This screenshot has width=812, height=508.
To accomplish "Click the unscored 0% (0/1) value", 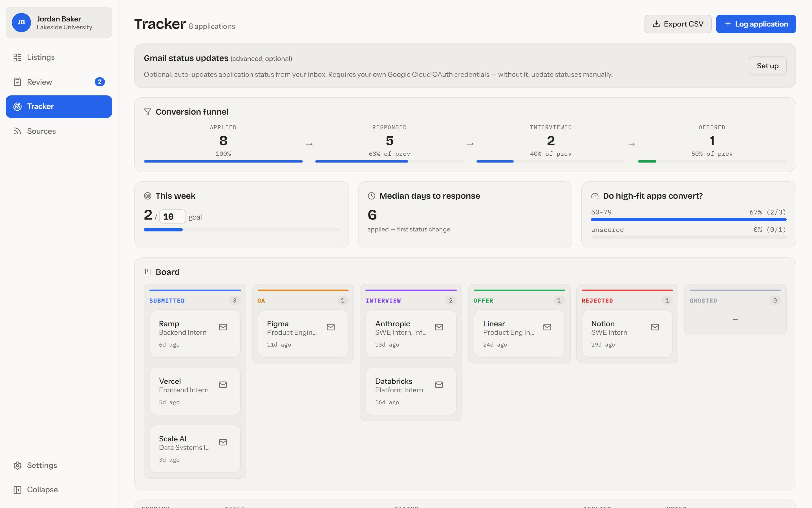I will (770, 230).
